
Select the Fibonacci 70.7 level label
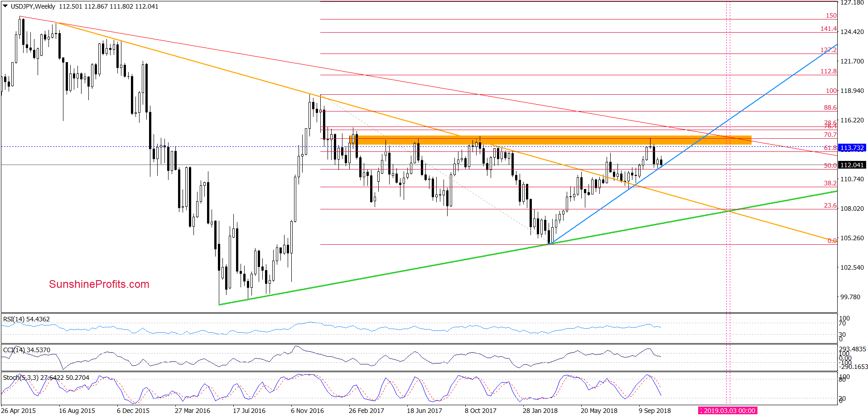point(830,135)
